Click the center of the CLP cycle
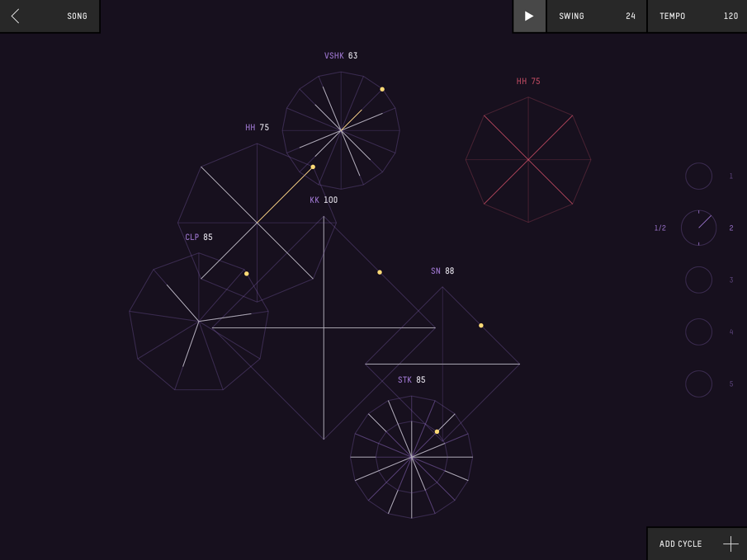The width and height of the screenshot is (747, 560). pyautogui.click(x=199, y=322)
